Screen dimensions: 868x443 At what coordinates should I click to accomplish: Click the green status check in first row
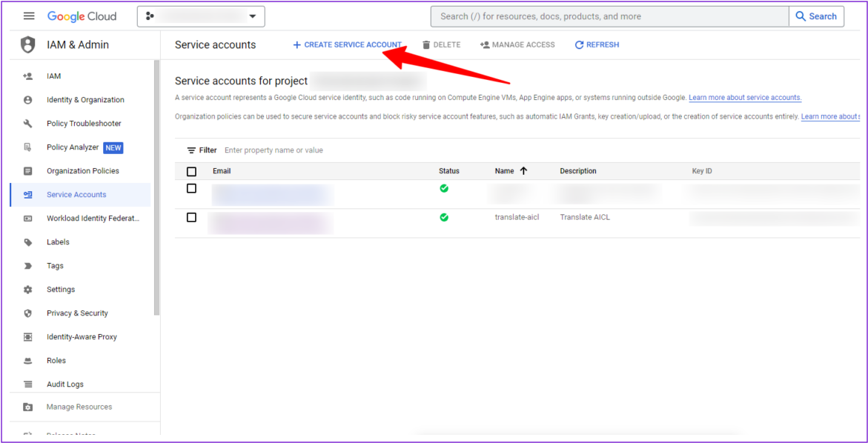(x=444, y=189)
